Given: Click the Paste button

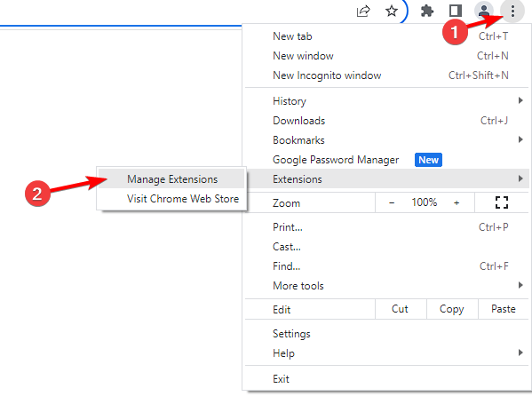Looking at the screenshot, I should pos(504,309).
